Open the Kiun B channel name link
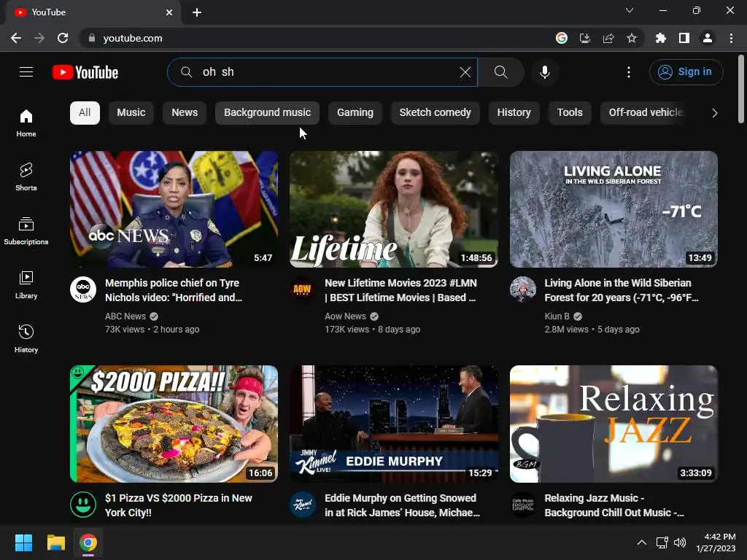Screen dimensions: 747x560 (557, 316)
